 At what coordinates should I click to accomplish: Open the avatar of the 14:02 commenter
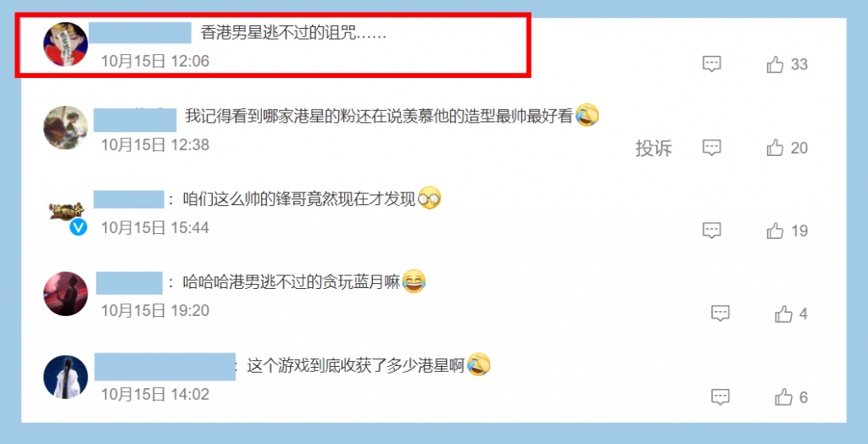coord(65,376)
